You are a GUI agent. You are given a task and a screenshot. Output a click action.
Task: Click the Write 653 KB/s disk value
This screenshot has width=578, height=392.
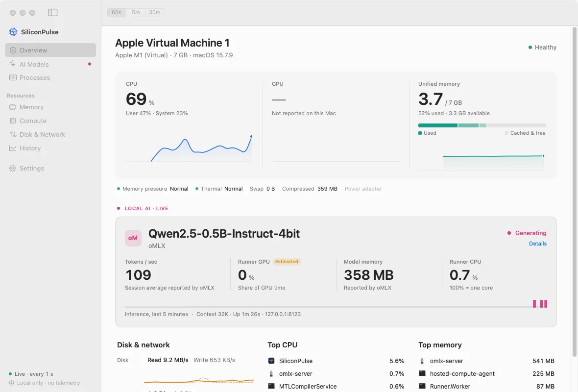[214, 360]
